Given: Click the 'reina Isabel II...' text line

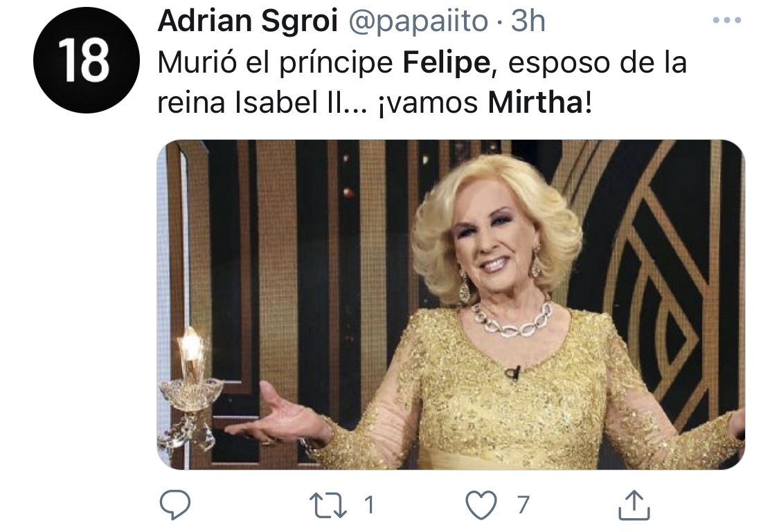Looking at the screenshot, I should pyautogui.click(x=265, y=102).
